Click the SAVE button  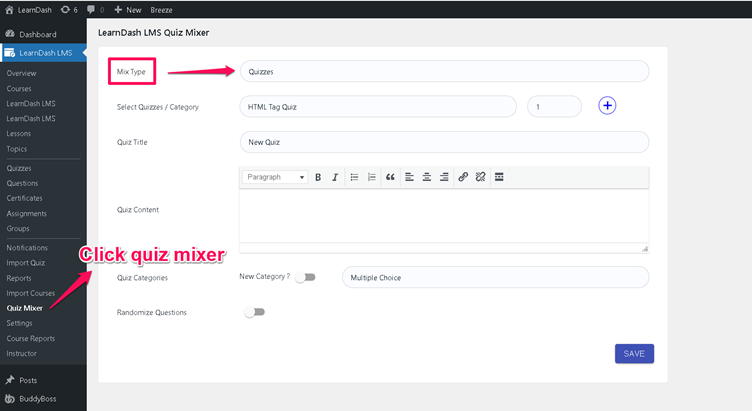point(634,353)
